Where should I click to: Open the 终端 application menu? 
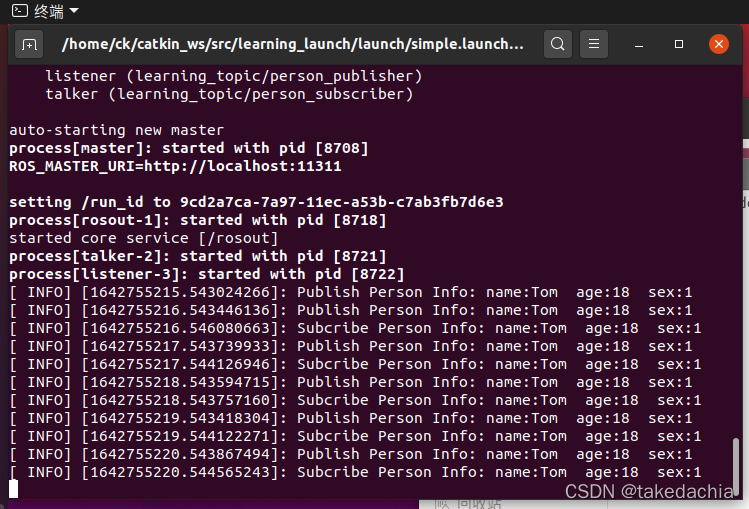tap(45, 11)
